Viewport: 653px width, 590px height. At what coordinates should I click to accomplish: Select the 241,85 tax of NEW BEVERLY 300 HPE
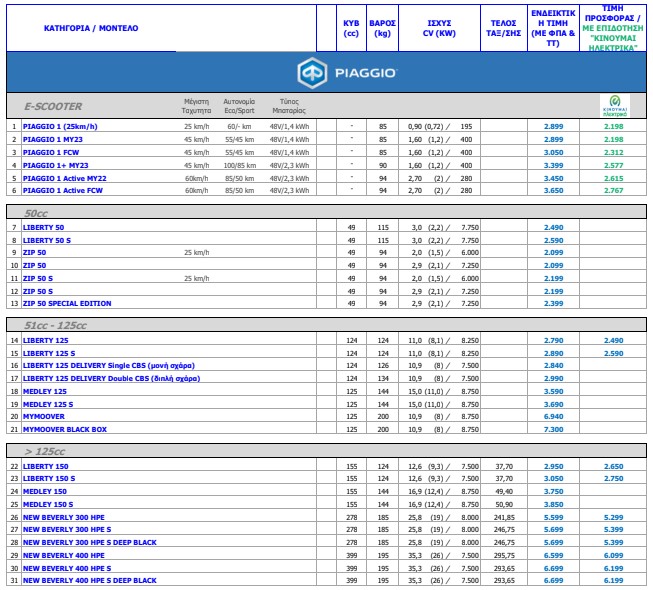[x=504, y=517]
